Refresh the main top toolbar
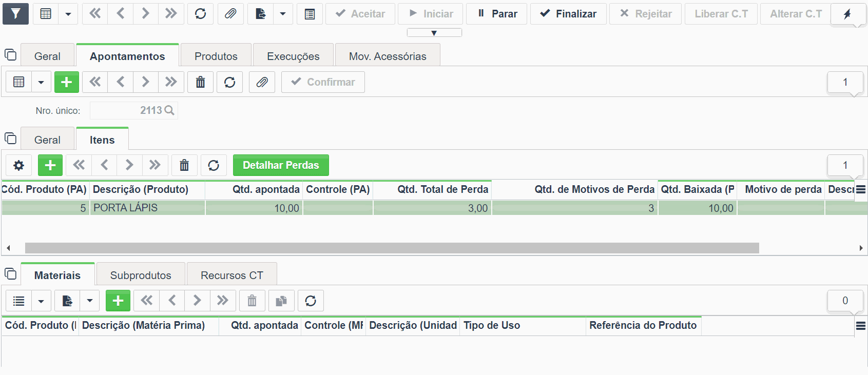This screenshot has width=868, height=375. click(201, 14)
